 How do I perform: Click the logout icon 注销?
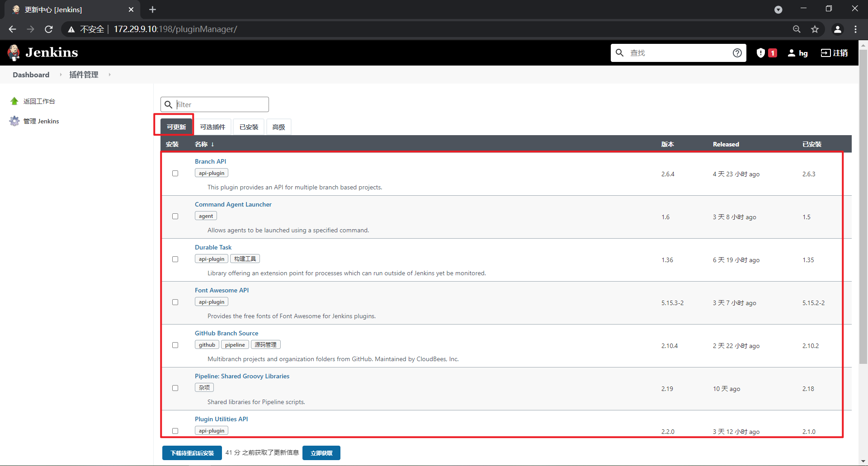click(x=826, y=53)
